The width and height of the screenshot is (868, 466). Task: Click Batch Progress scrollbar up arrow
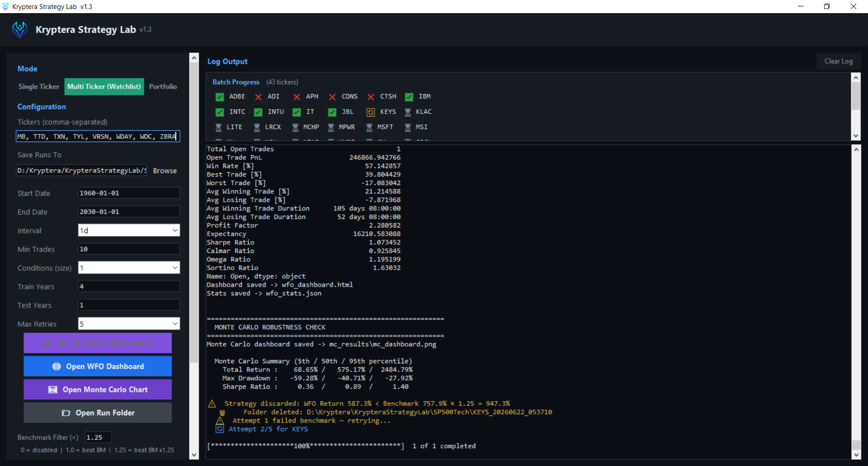pyautogui.click(x=855, y=77)
